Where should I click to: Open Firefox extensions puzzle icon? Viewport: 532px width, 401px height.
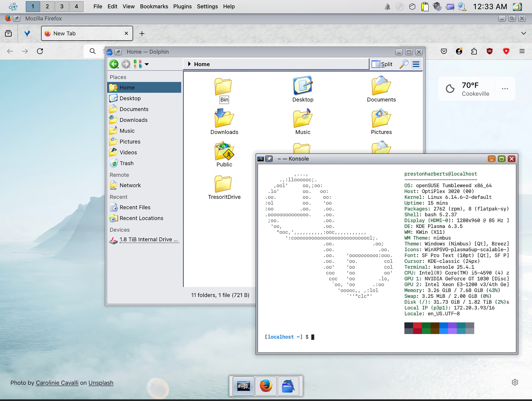[474, 51]
